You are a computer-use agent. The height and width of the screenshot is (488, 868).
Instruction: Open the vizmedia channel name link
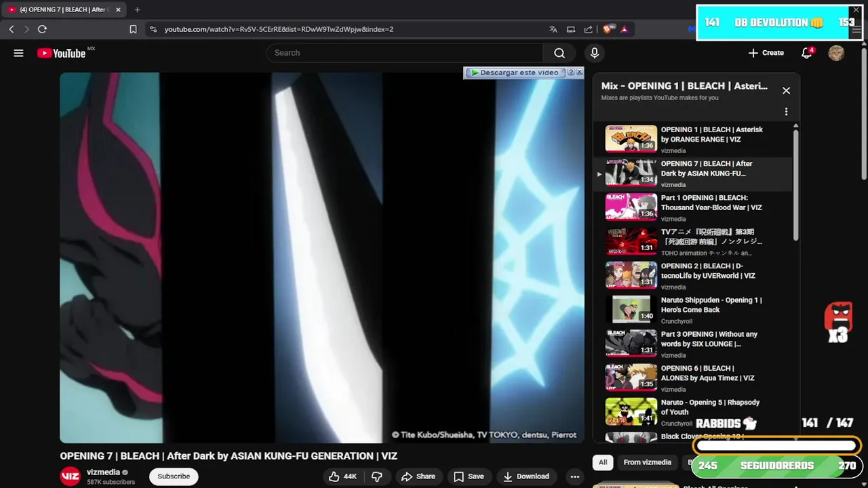point(103,472)
